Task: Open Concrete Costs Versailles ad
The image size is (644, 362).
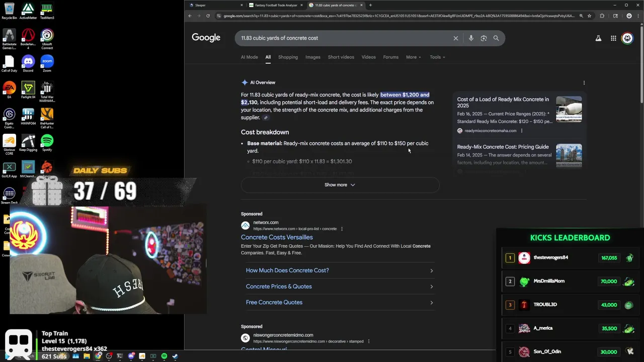Action: [x=277, y=237]
